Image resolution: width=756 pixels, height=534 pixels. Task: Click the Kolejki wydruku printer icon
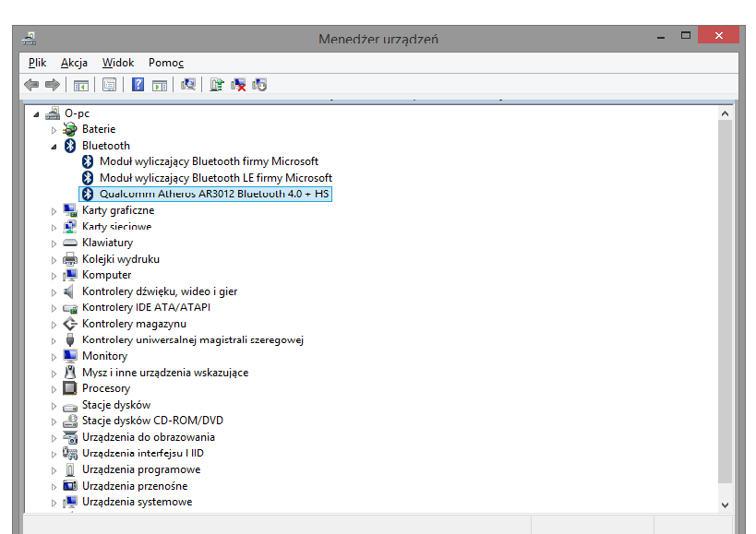pyautogui.click(x=70, y=259)
